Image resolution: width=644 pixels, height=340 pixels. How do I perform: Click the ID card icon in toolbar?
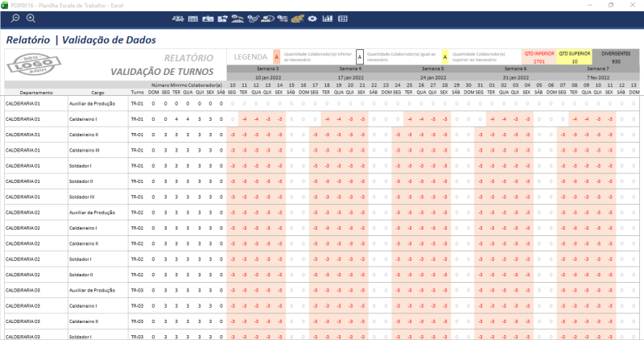pos(208,19)
